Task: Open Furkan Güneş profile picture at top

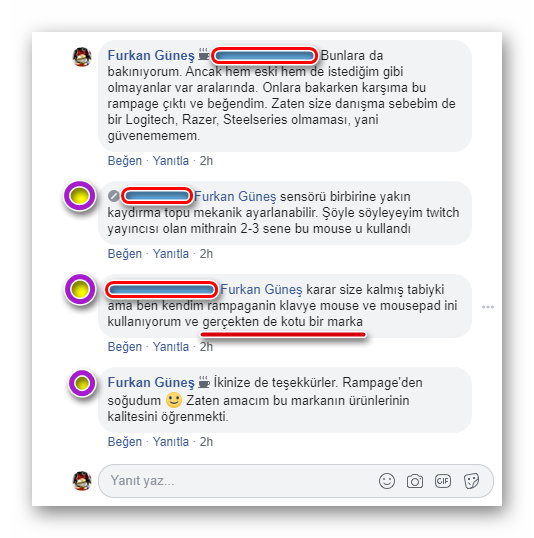Action: pyautogui.click(x=82, y=57)
